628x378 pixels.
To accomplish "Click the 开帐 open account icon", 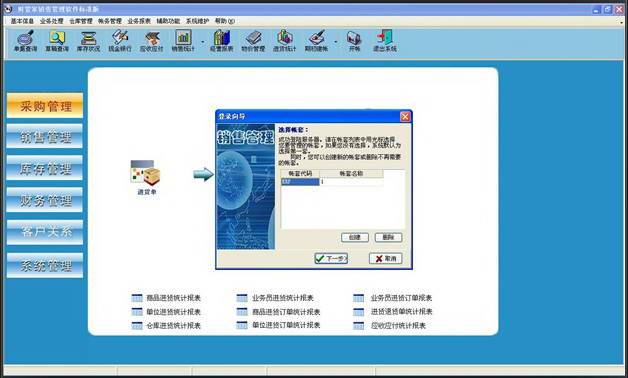I will point(354,41).
